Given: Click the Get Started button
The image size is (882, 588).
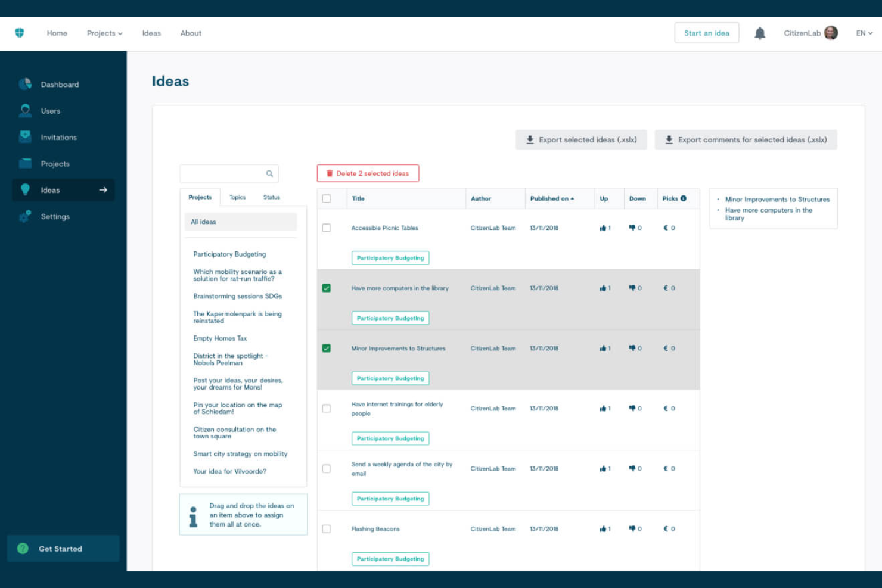Looking at the screenshot, I should point(63,549).
